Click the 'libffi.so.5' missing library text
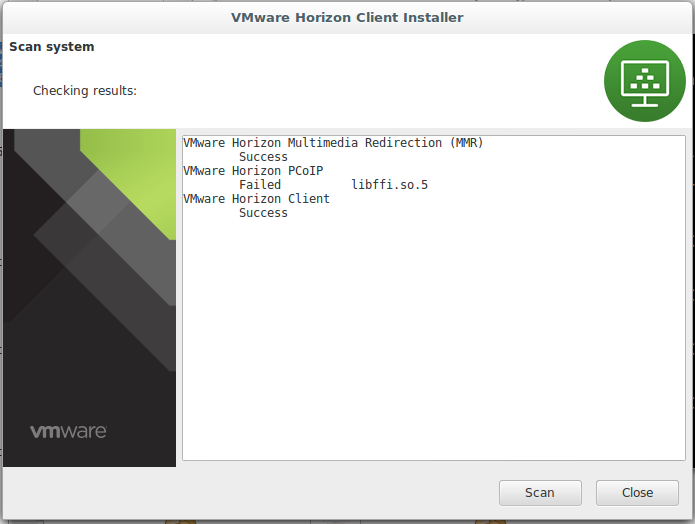 tap(390, 184)
